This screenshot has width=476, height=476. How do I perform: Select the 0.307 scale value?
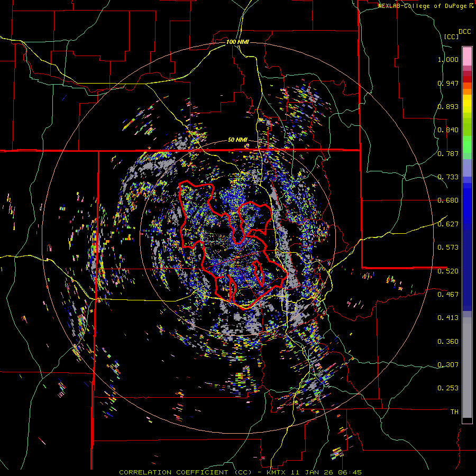pyautogui.click(x=448, y=365)
